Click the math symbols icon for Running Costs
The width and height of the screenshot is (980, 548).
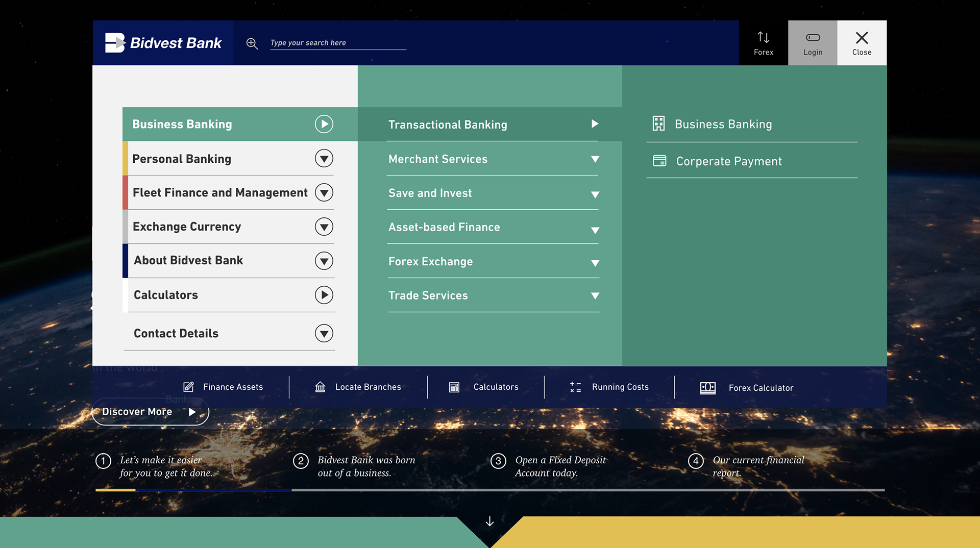tap(576, 387)
